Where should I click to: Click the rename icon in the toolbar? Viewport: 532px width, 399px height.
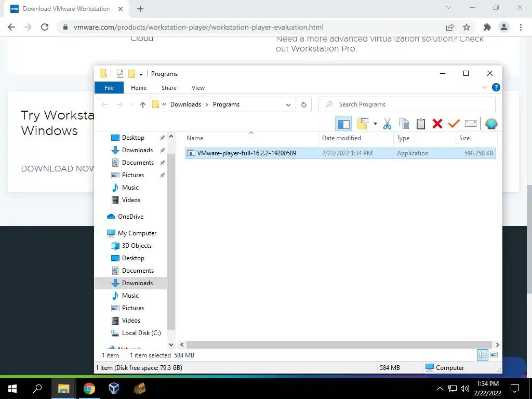tap(471, 124)
